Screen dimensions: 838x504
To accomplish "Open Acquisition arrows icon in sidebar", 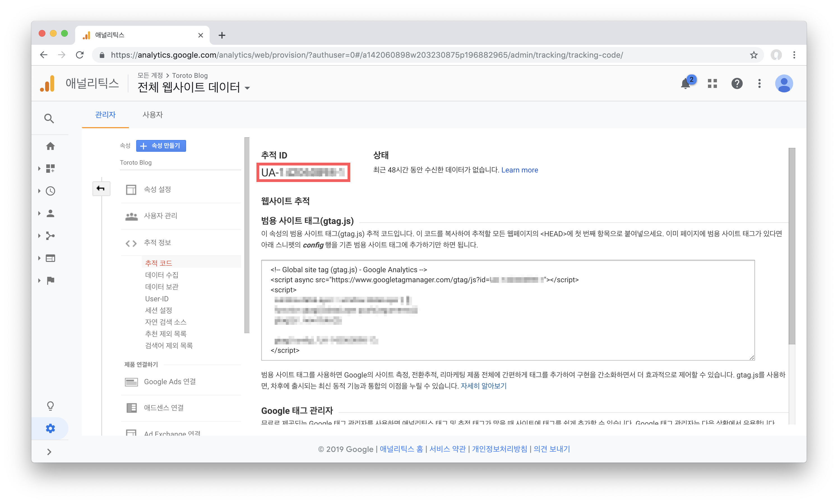I will (50, 236).
